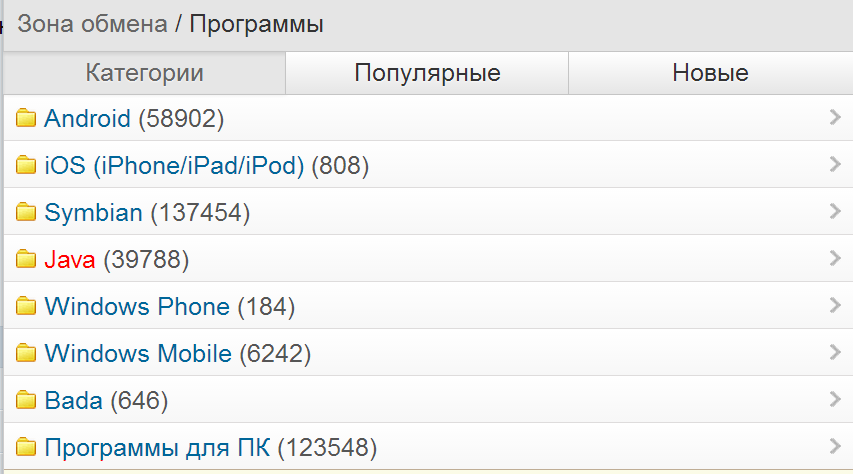Image resolution: width=853 pixels, height=474 pixels.
Task: Expand the Bada row chevron arrow
Action: 836,399
